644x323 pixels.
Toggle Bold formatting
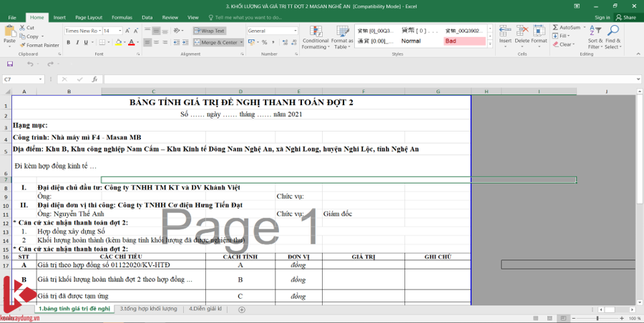[x=67, y=42]
